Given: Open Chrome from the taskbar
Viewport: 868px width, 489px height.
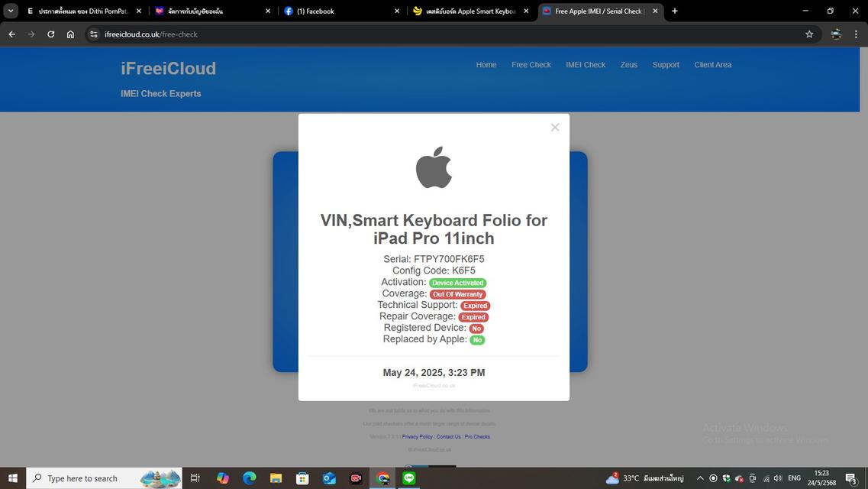Looking at the screenshot, I should click(382, 478).
